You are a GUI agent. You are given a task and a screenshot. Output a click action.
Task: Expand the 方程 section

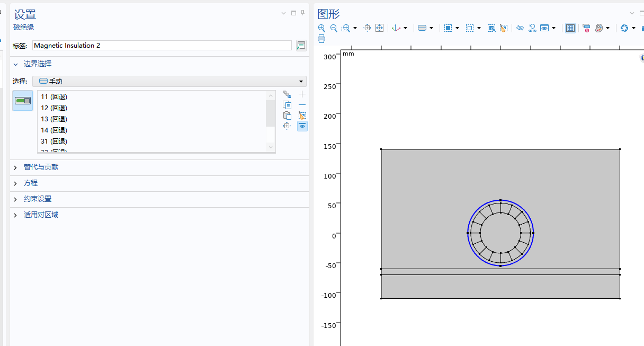tap(15, 183)
